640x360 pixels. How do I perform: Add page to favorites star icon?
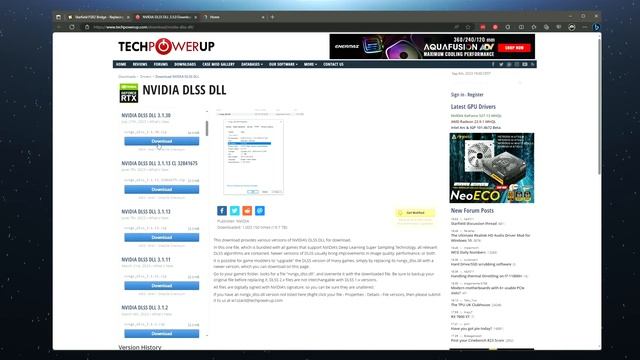coord(468,27)
